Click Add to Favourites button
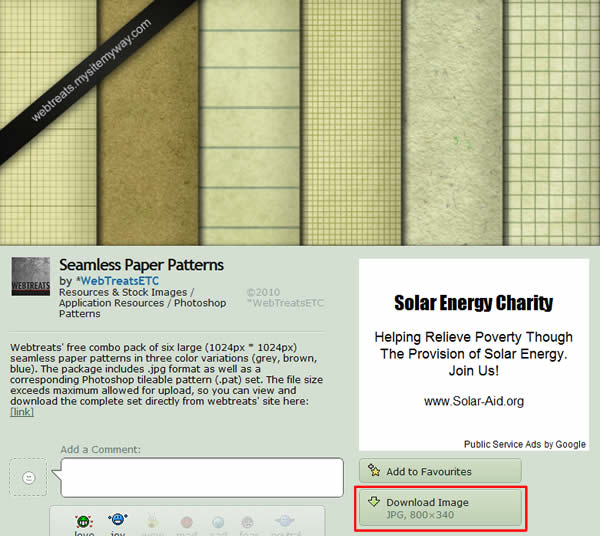Image resolution: width=600 pixels, height=536 pixels. pyautogui.click(x=440, y=471)
